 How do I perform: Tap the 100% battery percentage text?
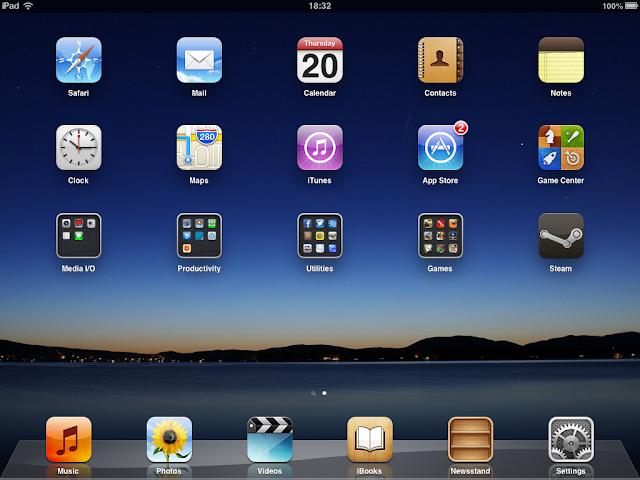click(612, 6)
